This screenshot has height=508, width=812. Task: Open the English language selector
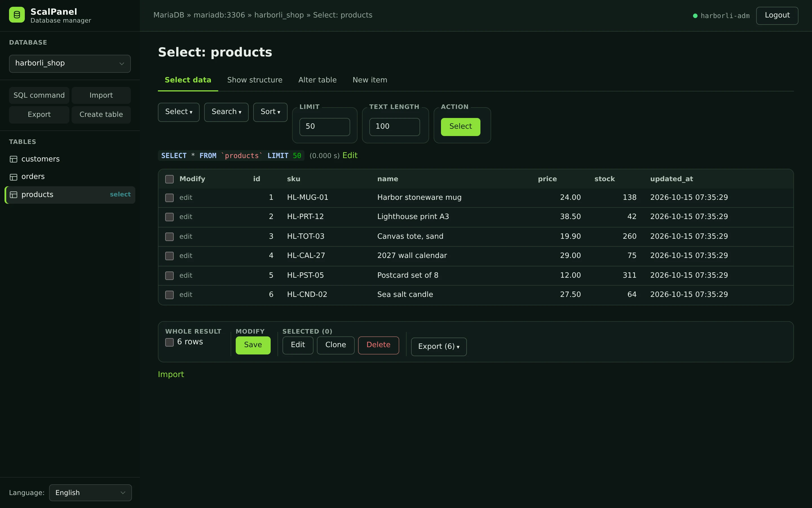90,492
